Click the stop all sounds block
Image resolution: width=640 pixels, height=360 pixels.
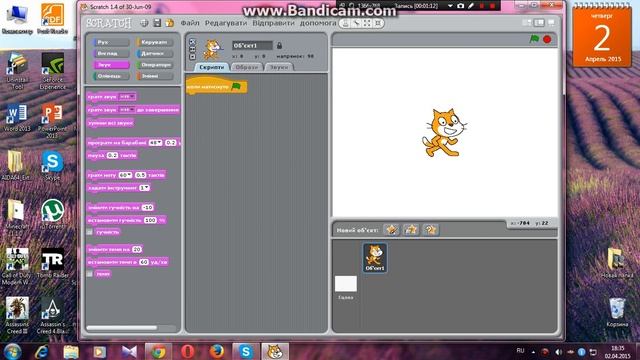coord(110,123)
